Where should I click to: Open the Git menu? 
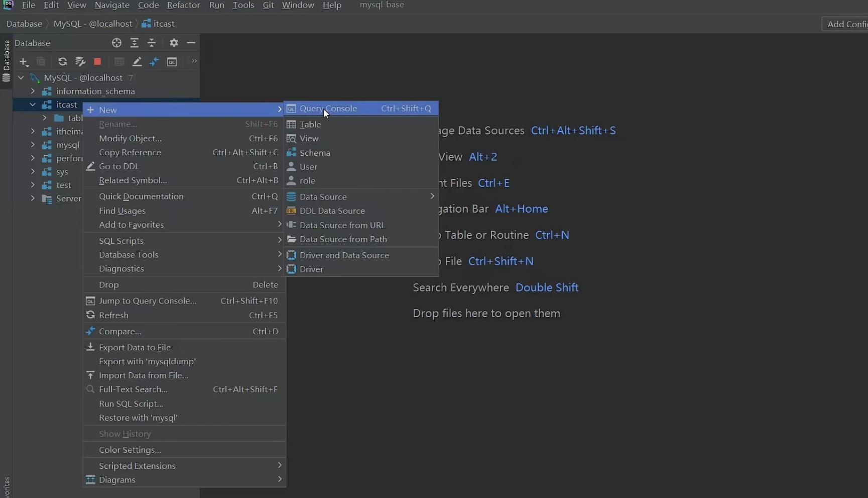click(268, 5)
